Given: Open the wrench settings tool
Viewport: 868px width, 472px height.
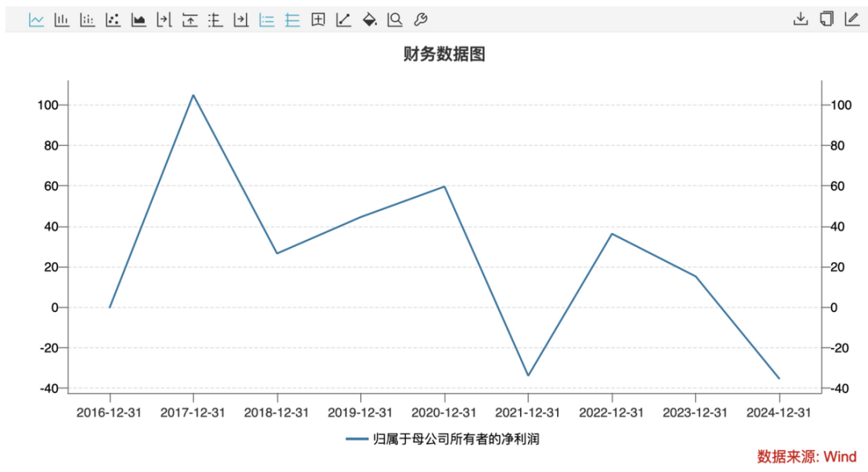Looking at the screenshot, I should (x=420, y=19).
